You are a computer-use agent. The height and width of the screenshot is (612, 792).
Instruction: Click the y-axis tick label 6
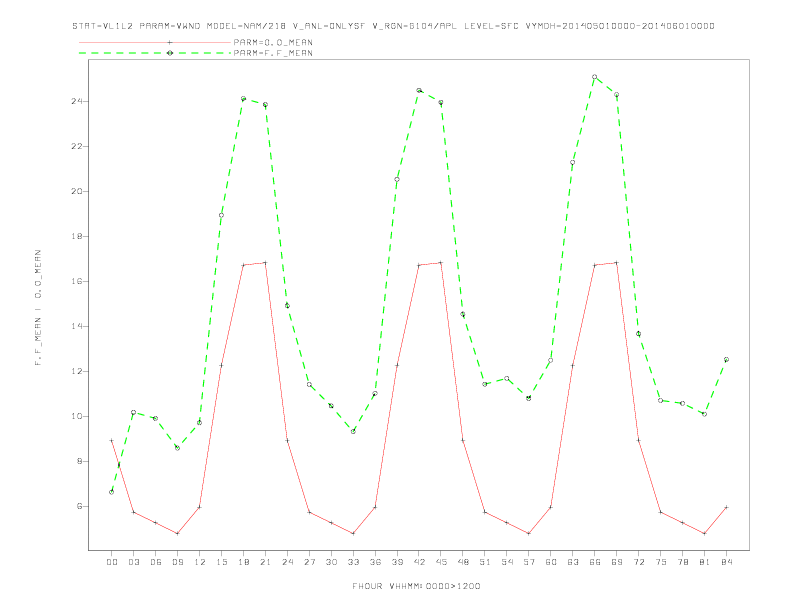click(80, 506)
